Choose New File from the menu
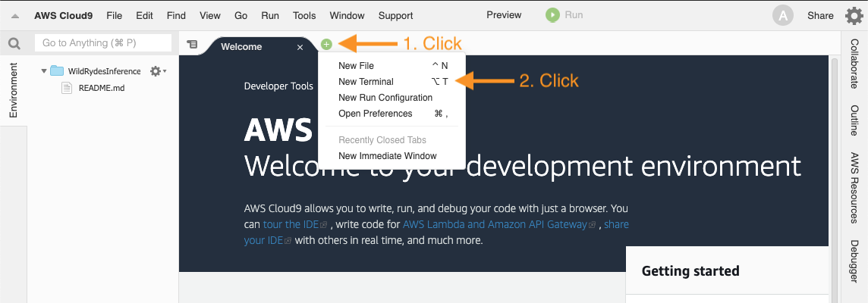The height and width of the screenshot is (303, 868). [x=392, y=65]
